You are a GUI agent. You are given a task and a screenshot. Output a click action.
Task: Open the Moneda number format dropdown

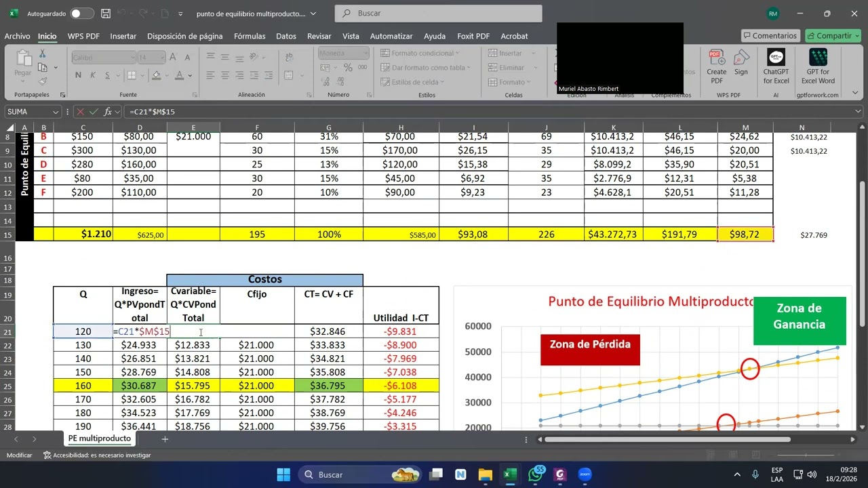coord(366,53)
